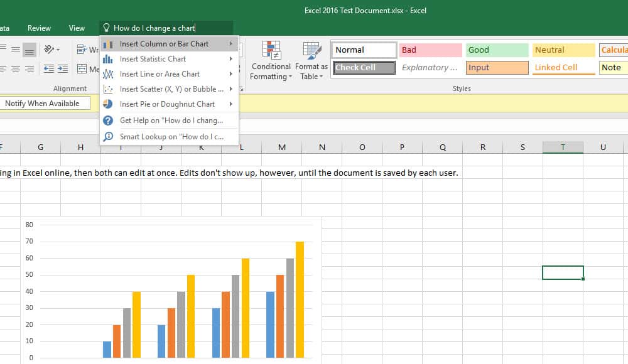Apply the Good cell style

pyautogui.click(x=497, y=50)
